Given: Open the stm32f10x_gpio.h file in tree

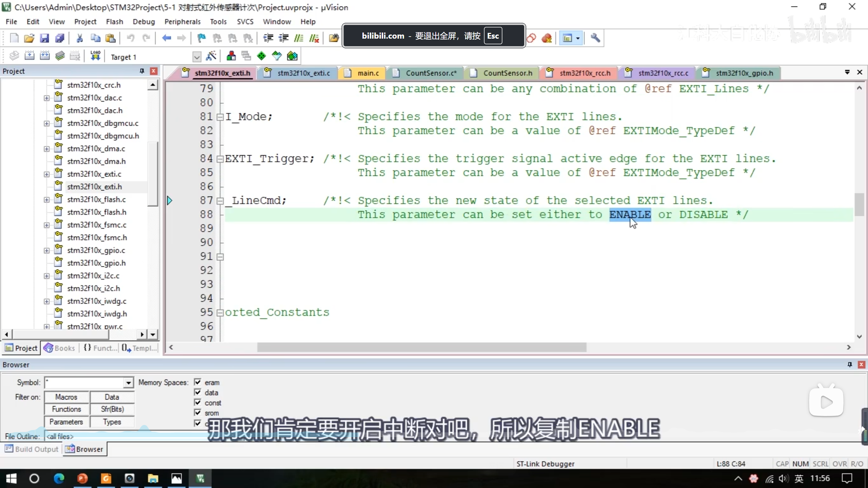Looking at the screenshot, I should [x=96, y=263].
